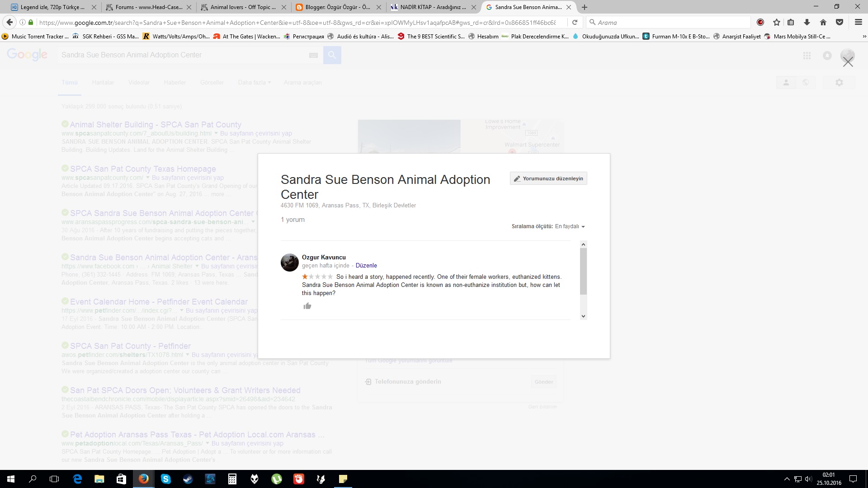Open Firefox bookmark star icon
The height and width of the screenshot is (488, 868).
pos(776,22)
